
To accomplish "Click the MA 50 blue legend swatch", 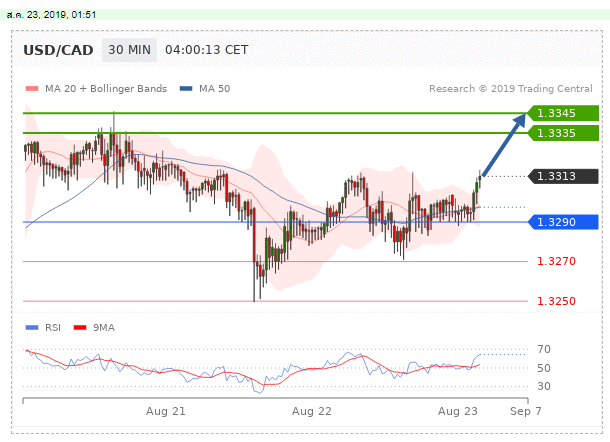I will coord(186,89).
